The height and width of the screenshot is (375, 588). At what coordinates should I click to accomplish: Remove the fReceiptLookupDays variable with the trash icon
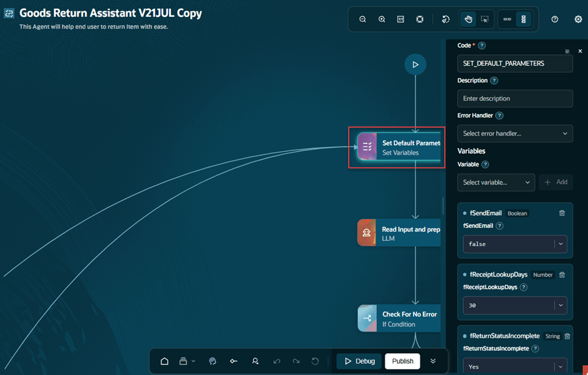[x=562, y=275]
